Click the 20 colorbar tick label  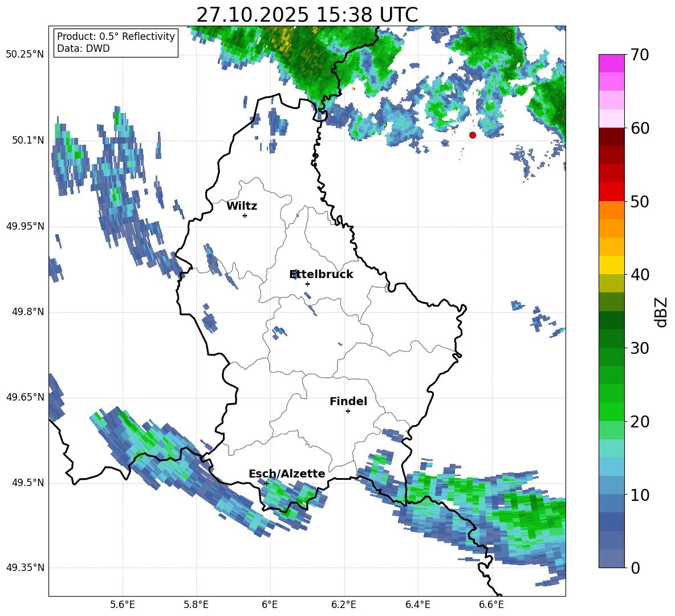pos(640,422)
